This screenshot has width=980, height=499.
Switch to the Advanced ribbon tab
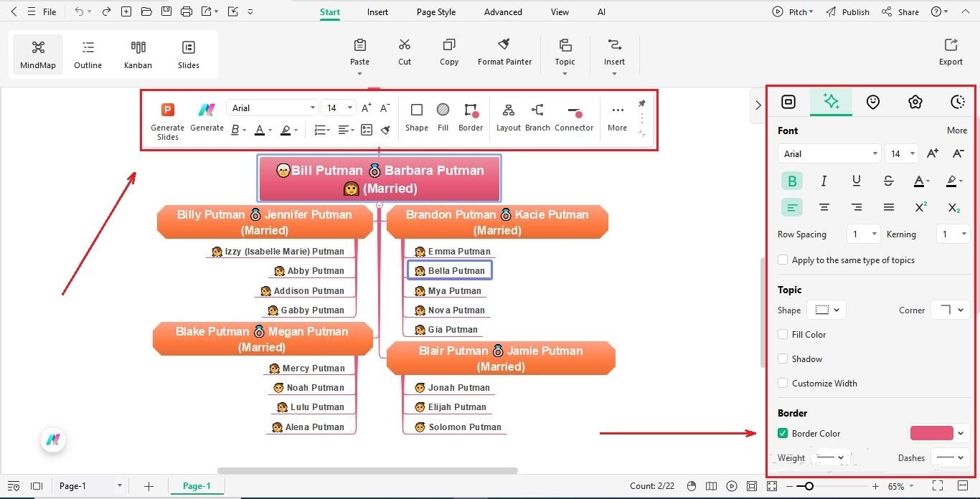tap(502, 11)
